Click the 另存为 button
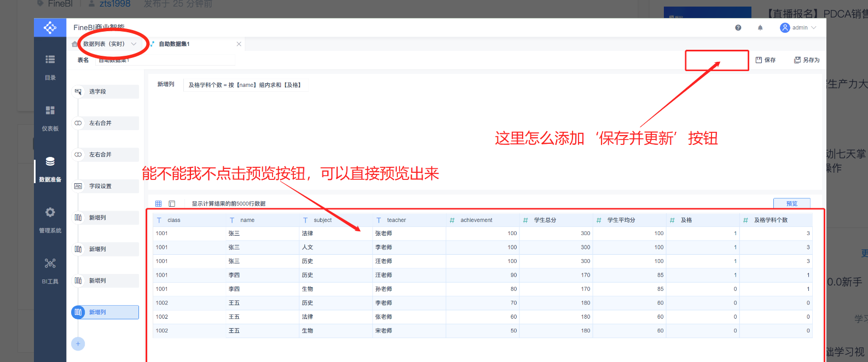 pos(807,60)
